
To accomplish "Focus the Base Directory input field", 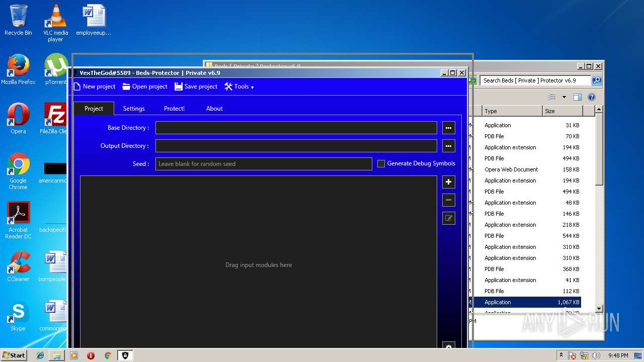I will point(296,128).
